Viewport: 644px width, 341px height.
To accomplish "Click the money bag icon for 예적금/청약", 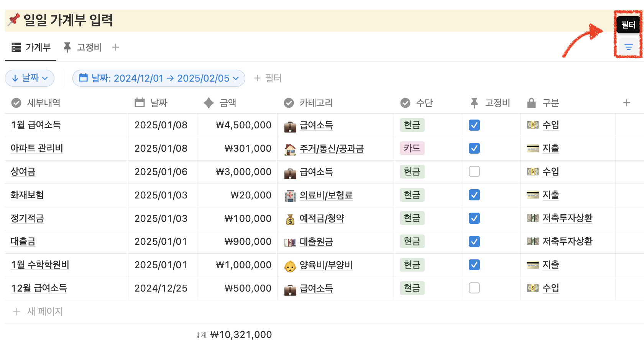I will point(290,220).
